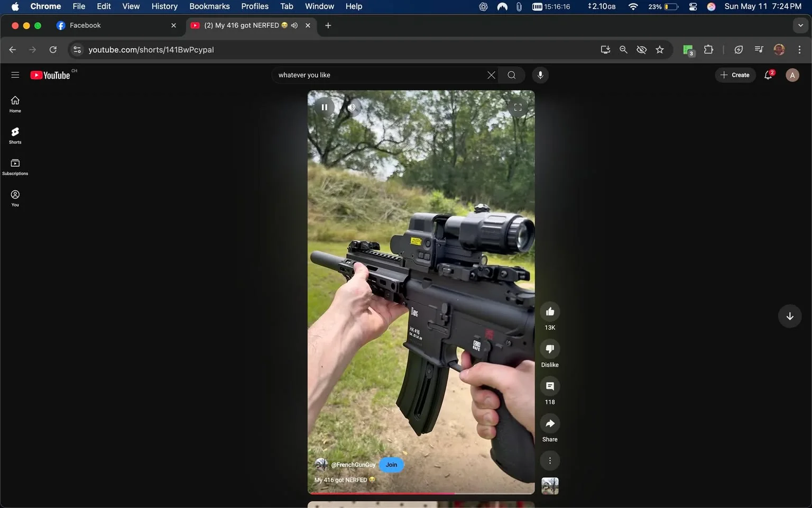Viewport: 812px width, 508px height.
Task: Enter fullscreen on the Shorts player
Action: (518, 107)
